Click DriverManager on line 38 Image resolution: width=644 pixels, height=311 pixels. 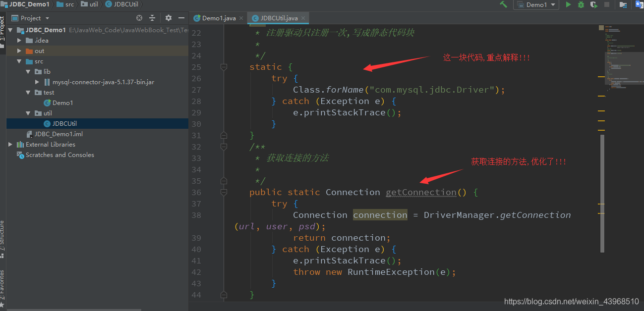pos(459,215)
